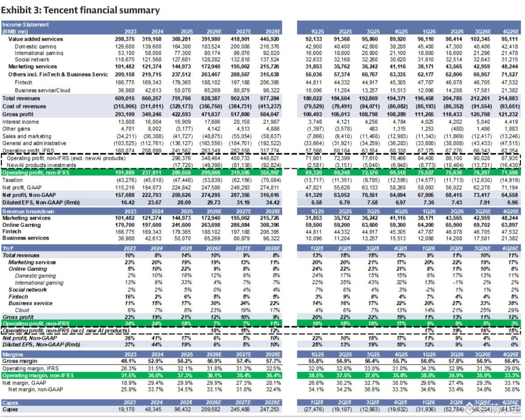Select the "Other gains" row label
This screenshot has width=525, height=420.
tap(16, 129)
